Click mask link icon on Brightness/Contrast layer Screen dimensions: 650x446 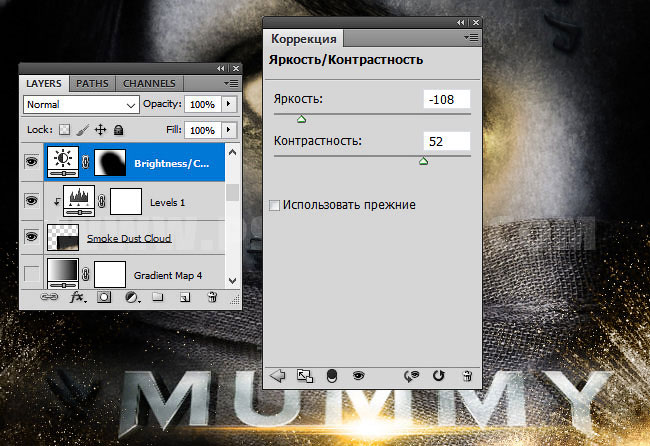(86, 162)
